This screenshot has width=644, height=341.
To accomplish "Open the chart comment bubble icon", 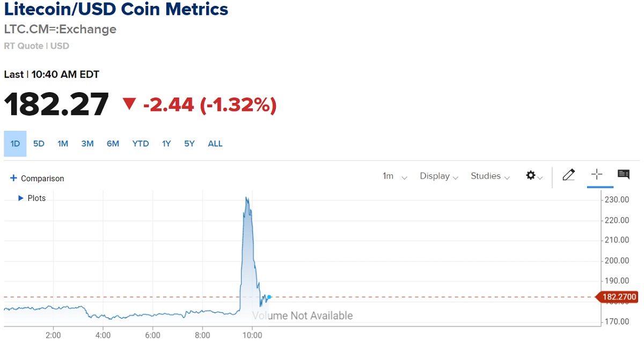I will 624,175.
